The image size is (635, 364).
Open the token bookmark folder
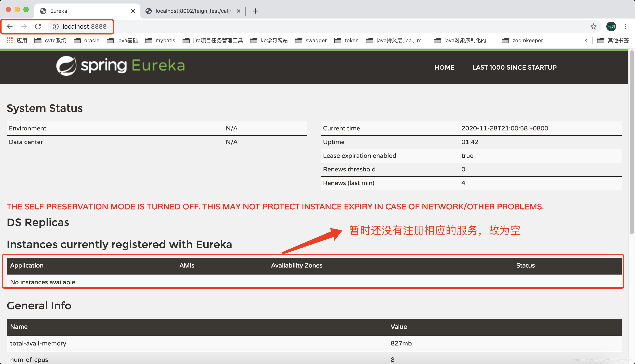click(x=346, y=40)
